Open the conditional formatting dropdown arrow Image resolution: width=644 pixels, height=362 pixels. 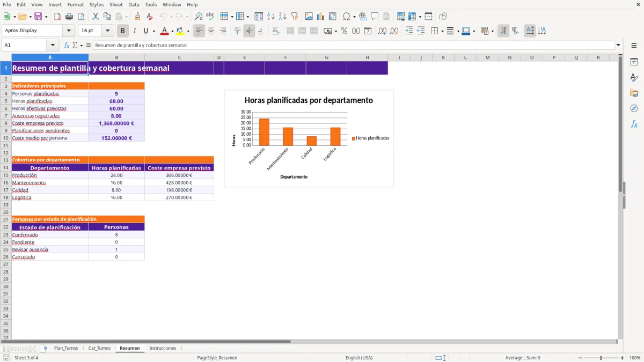tap(492, 31)
